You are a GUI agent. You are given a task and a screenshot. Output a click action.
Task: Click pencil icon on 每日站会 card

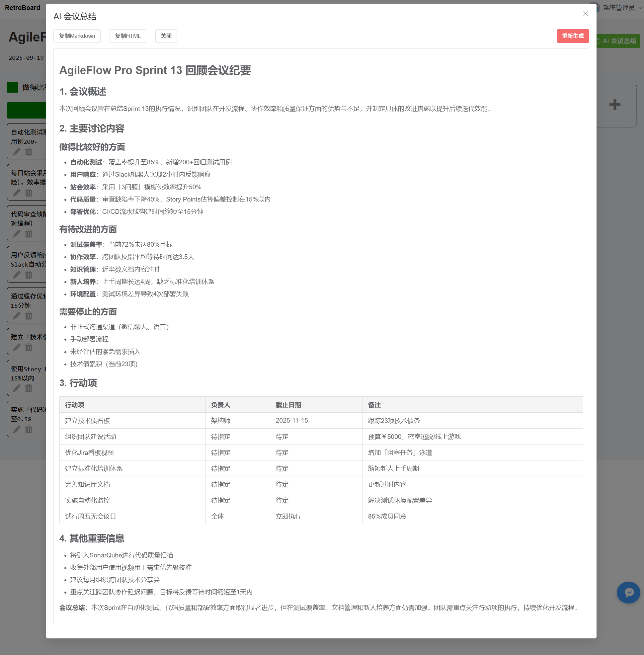(x=17, y=193)
